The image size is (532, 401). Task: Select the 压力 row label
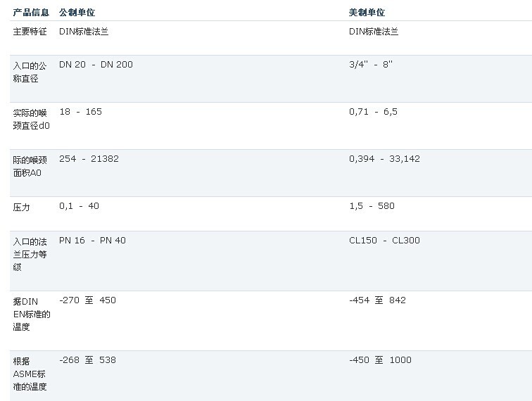pyautogui.click(x=22, y=208)
